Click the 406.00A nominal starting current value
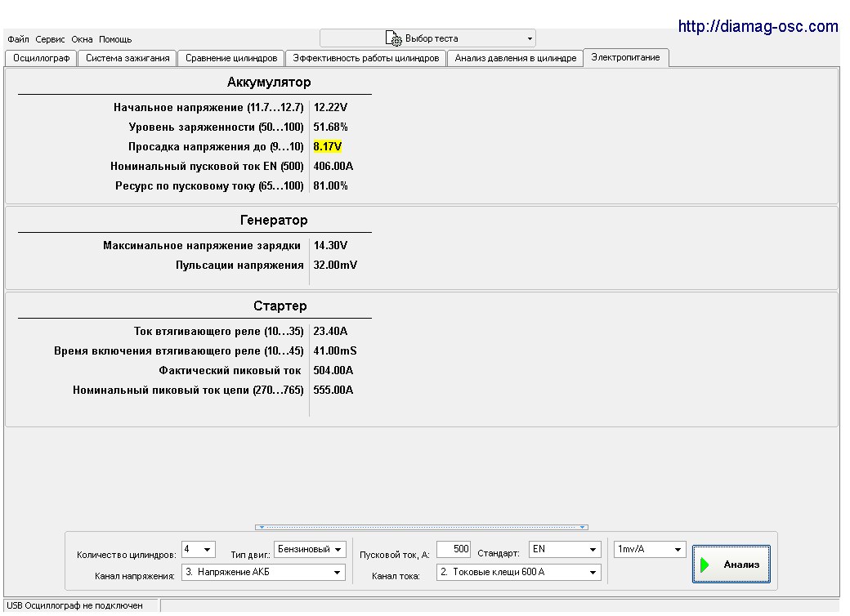Screen dimensions: 850x616 click(333, 167)
